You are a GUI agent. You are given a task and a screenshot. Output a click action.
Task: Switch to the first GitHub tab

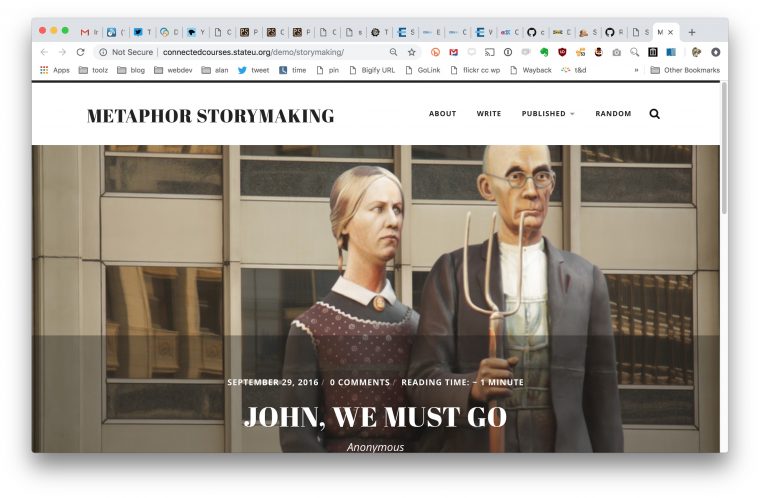(536, 32)
